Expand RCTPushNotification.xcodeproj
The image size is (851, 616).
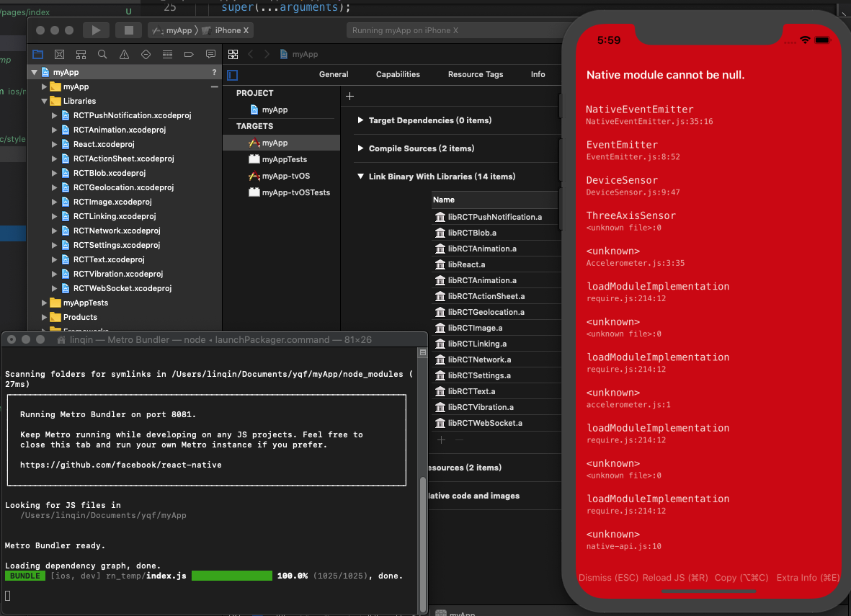54,115
